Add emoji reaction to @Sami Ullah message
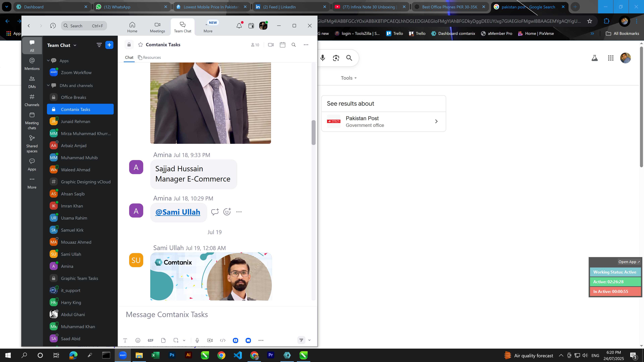The height and width of the screenshot is (362, 644). 227,212
